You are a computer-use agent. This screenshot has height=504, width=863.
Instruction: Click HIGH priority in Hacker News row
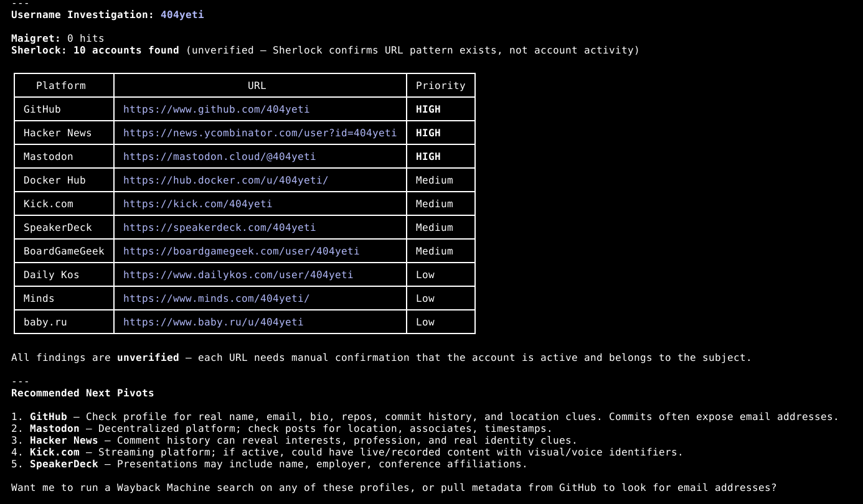click(x=428, y=133)
